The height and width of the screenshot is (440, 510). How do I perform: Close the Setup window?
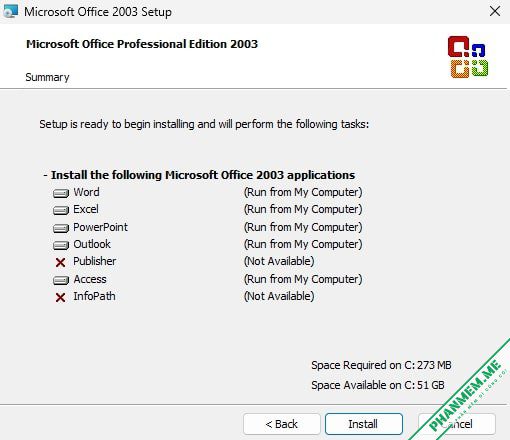click(495, 11)
